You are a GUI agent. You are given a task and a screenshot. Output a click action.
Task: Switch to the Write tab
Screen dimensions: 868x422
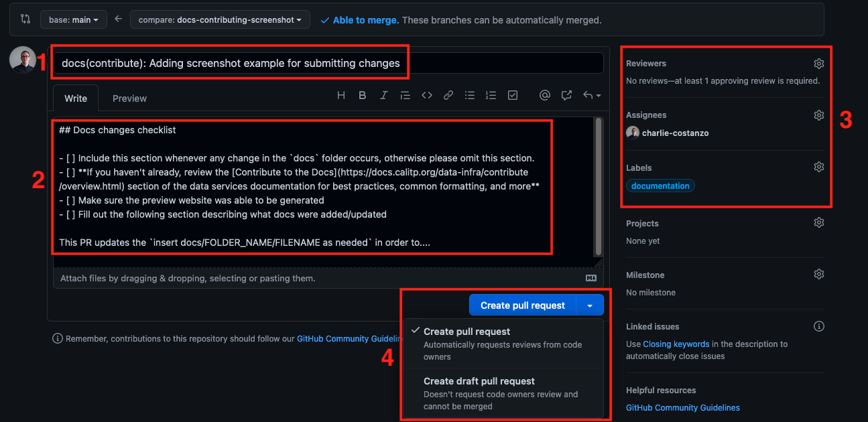coord(76,98)
